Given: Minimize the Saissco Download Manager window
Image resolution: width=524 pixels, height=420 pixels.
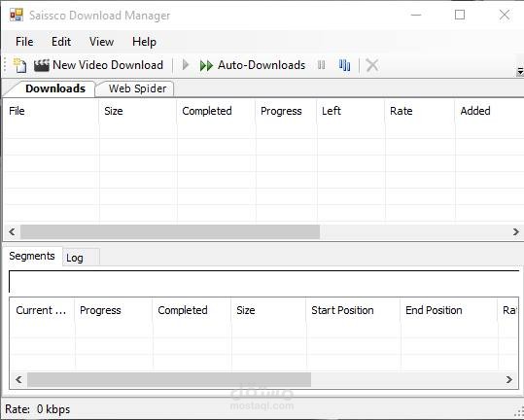Looking at the screenshot, I should [416, 15].
